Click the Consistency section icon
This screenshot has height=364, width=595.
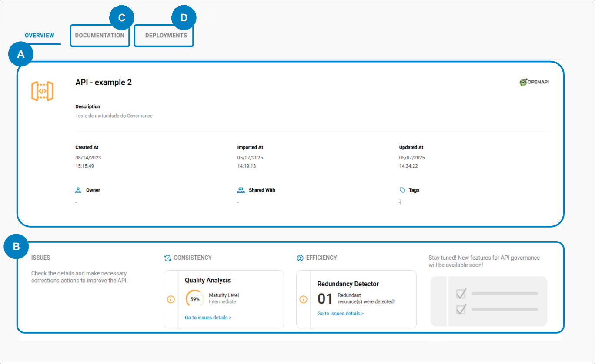(167, 258)
